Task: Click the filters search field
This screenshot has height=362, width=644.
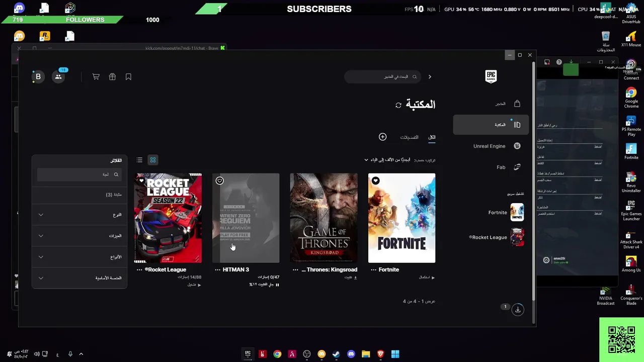Action: coord(79,174)
